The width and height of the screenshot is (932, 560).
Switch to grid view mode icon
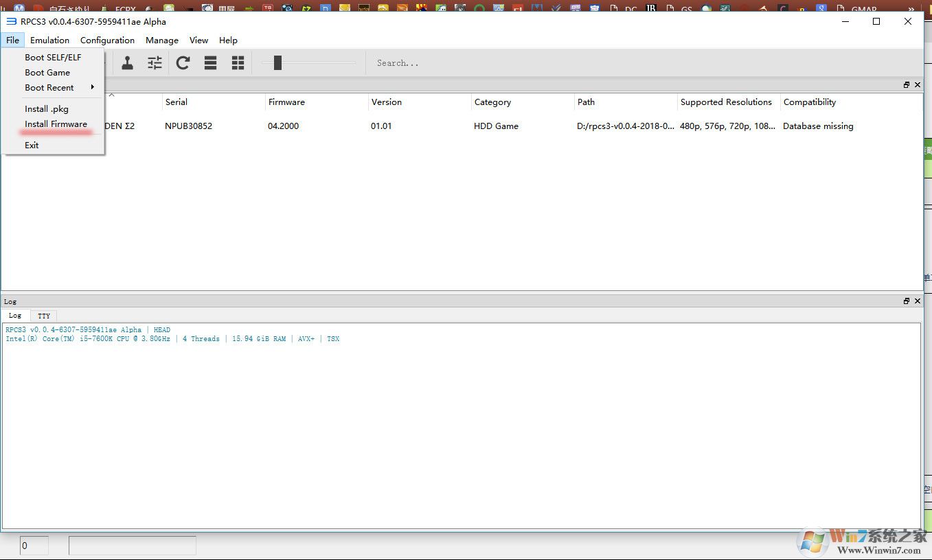[x=238, y=63]
